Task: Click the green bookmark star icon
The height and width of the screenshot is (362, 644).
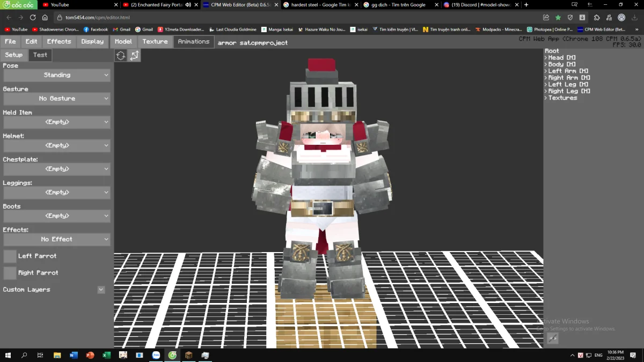Action: [558, 18]
